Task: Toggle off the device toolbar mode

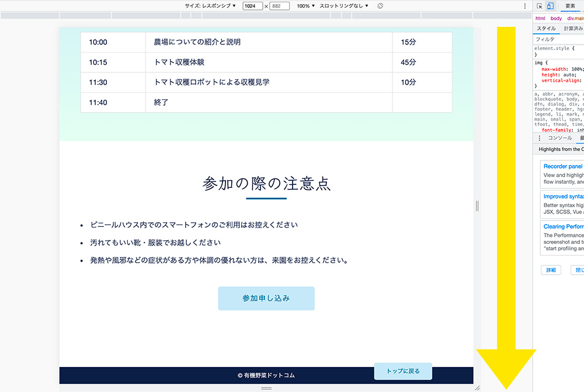Action: (x=550, y=5)
